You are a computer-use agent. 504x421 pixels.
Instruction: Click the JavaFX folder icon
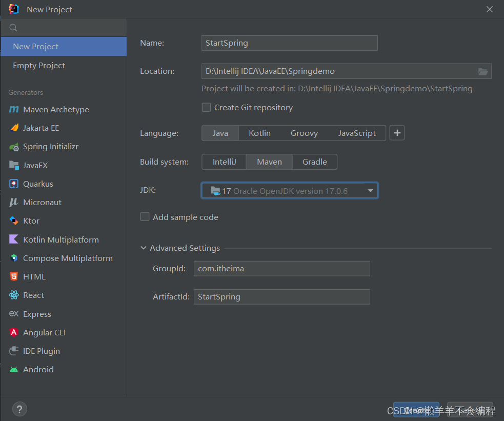click(14, 165)
